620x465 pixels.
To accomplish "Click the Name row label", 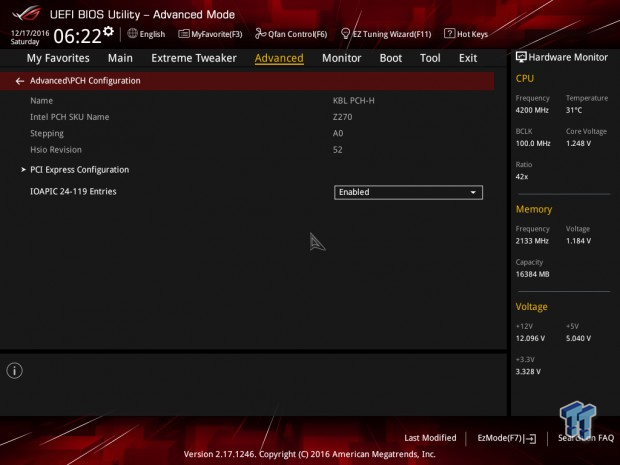I will coord(42,100).
